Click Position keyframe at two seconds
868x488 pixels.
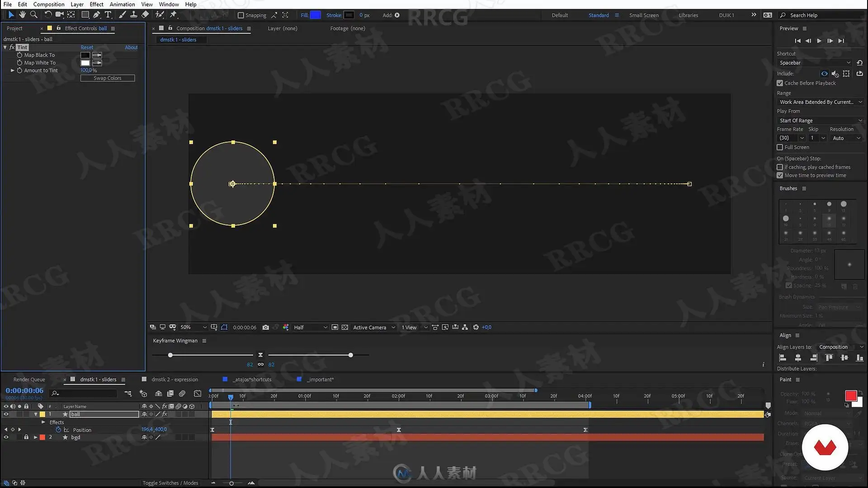(x=399, y=430)
